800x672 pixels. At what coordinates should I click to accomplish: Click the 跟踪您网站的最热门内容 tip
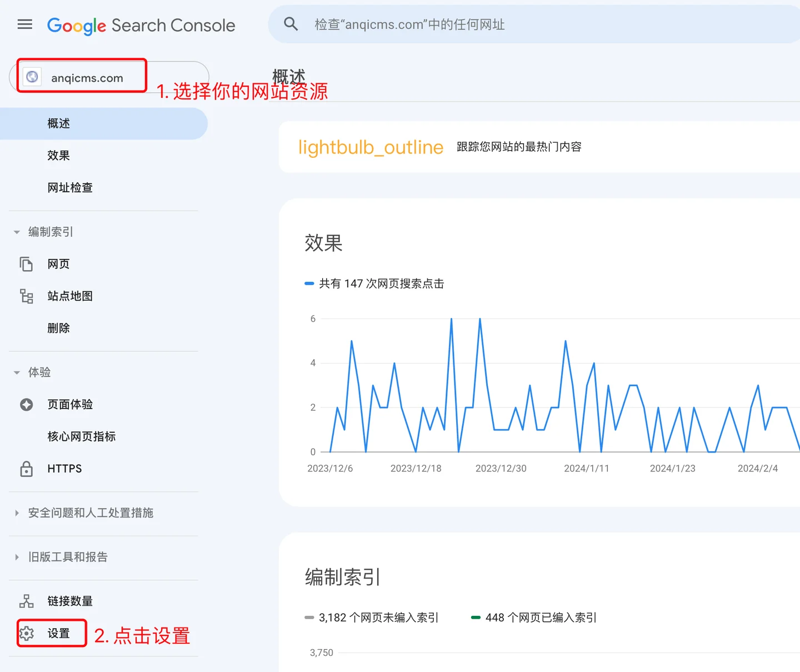519,147
